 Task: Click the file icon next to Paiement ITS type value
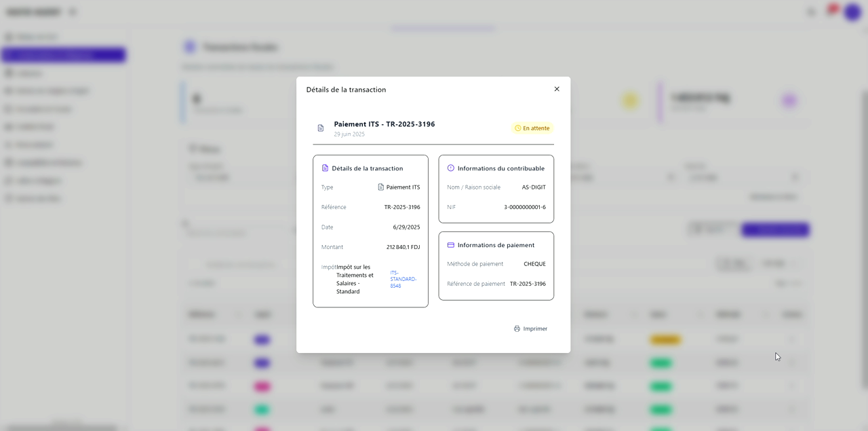point(382,187)
